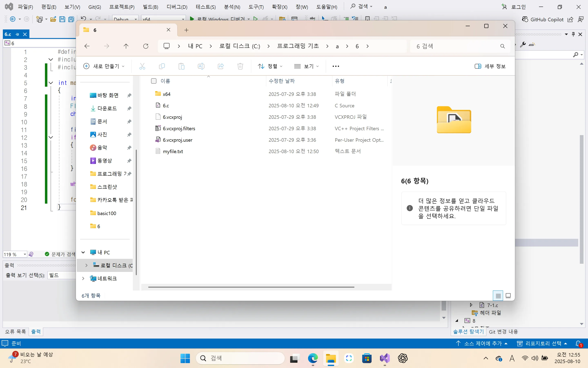
Task: Expand the 네트워크 tree node
Action: pyautogui.click(x=83, y=278)
